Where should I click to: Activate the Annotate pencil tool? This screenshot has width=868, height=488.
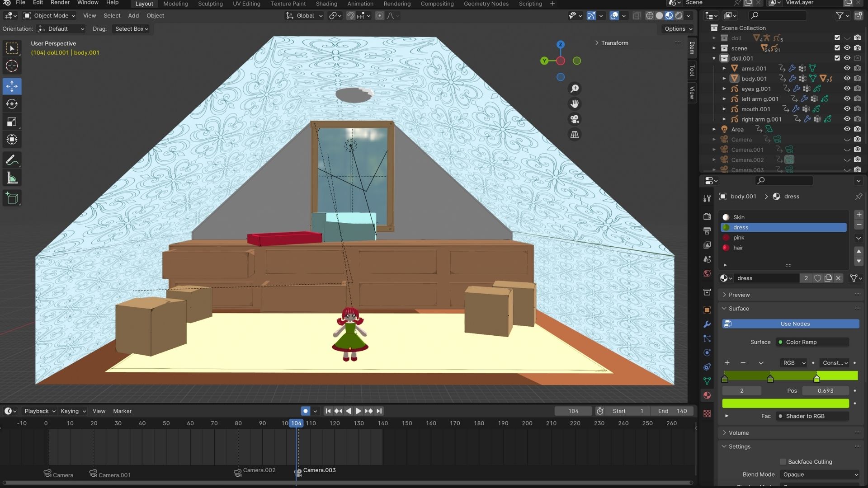[12, 160]
